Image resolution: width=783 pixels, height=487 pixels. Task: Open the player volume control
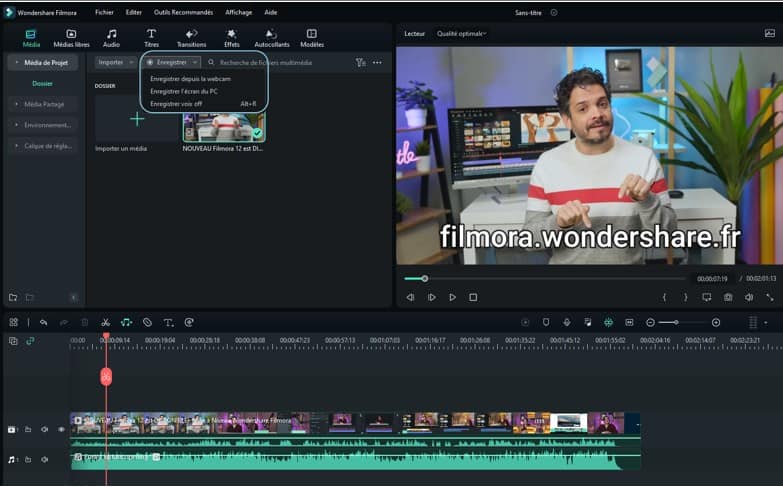tap(749, 297)
